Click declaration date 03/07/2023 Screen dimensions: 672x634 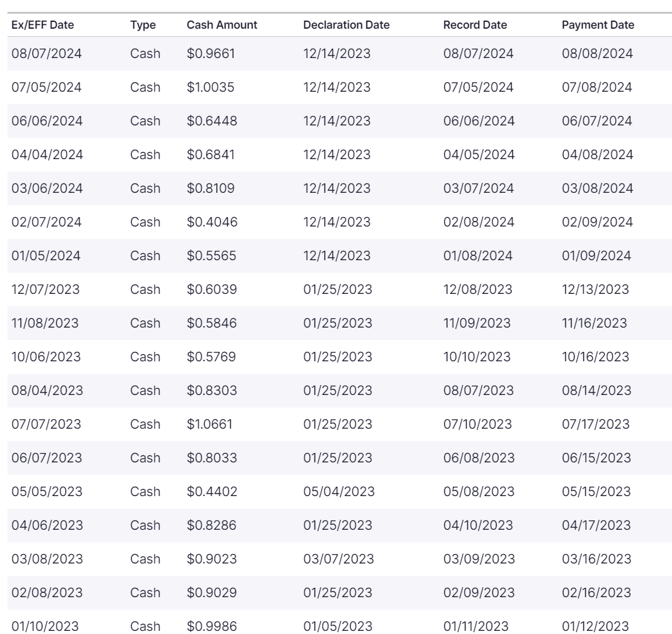(x=338, y=559)
